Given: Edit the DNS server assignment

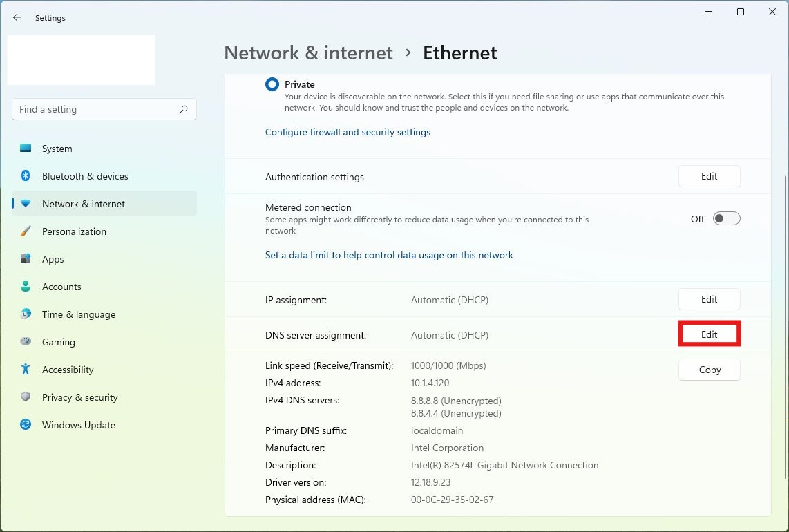Looking at the screenshot, I should point(709,334).
